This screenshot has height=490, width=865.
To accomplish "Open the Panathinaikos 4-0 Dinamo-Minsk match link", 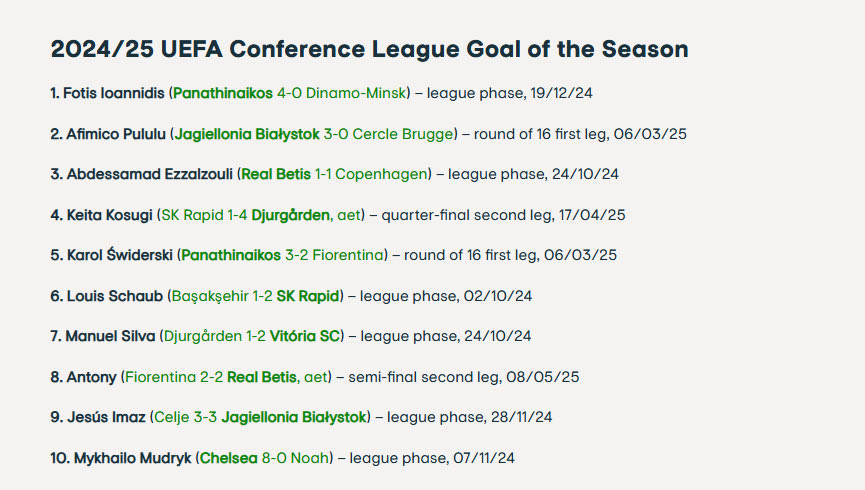I will tap(290, 93).
